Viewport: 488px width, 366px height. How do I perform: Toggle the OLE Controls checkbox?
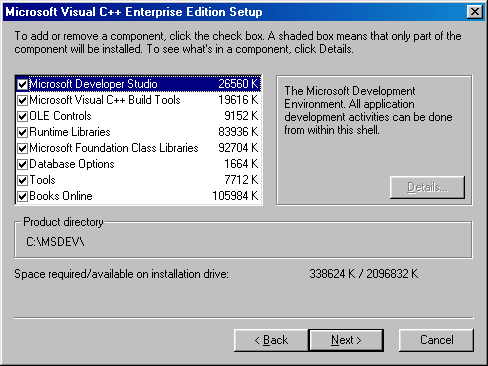[x=22, y=116]
